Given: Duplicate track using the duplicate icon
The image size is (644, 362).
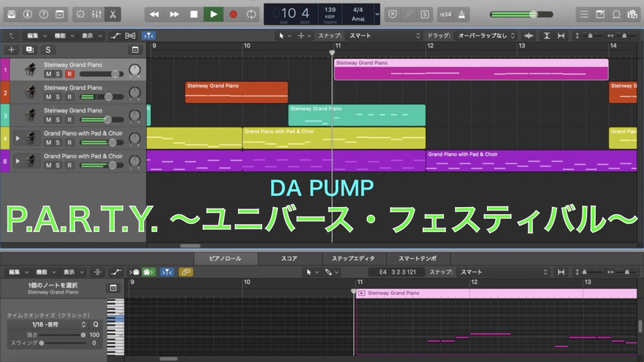Looking at the screenshot, I should [30, 50].
